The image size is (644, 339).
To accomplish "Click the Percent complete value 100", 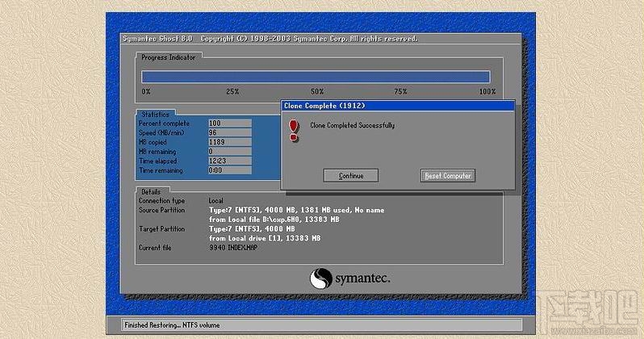I will coord(229,123).
